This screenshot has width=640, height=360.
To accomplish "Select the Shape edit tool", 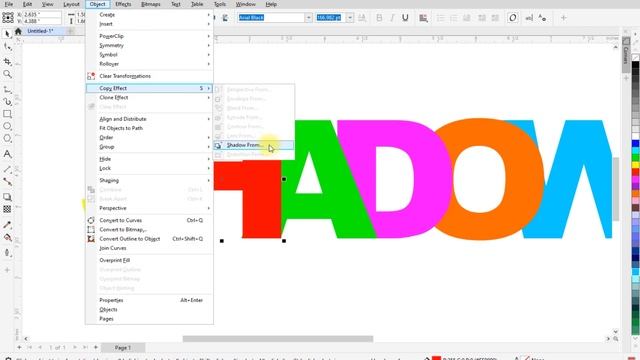I will coord(7,48).
